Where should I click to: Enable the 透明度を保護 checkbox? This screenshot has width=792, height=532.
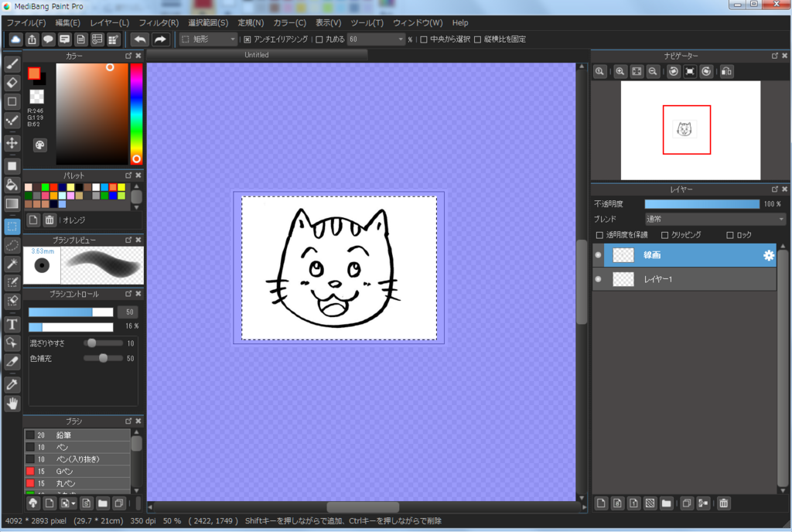tap(599, 235)
